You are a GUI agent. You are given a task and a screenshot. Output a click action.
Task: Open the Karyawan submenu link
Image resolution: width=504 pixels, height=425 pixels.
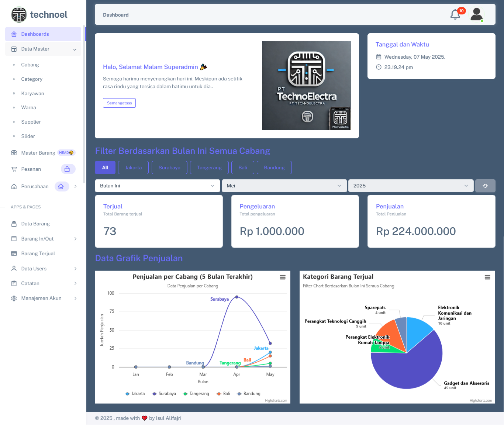(x=32, y=93)
